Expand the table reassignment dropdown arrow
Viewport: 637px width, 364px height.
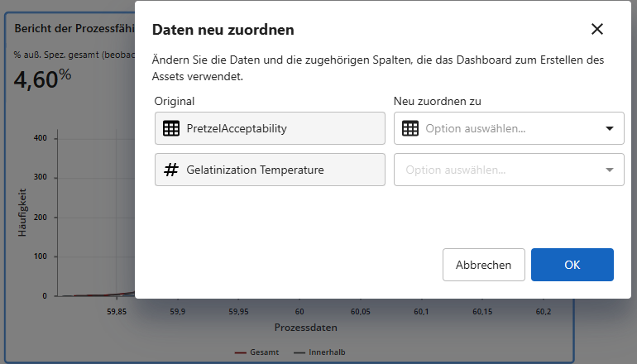(x=610, y=128)
